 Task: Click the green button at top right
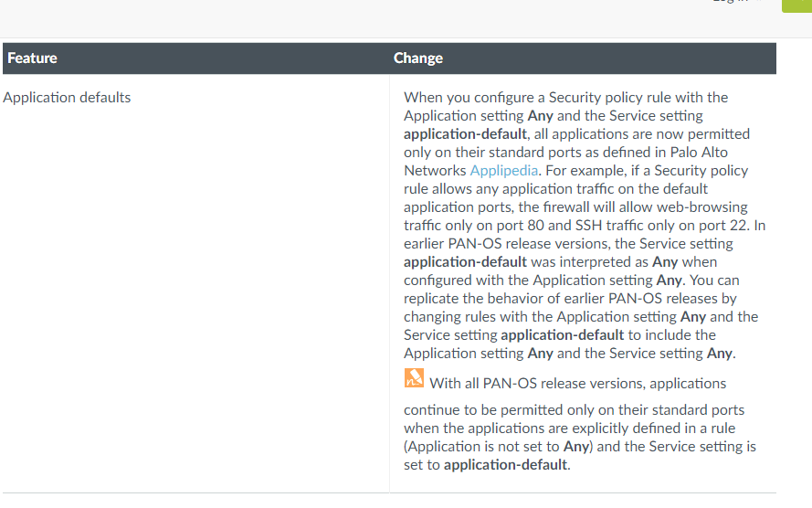pos(796,5)
